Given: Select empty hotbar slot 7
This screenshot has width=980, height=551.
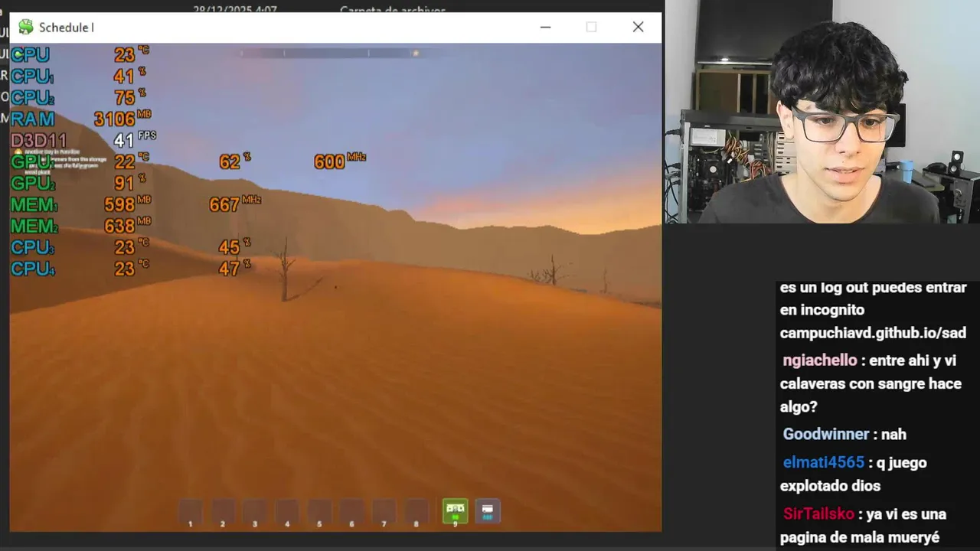Looking at the screenshot, I should click(x=384, y=511).
